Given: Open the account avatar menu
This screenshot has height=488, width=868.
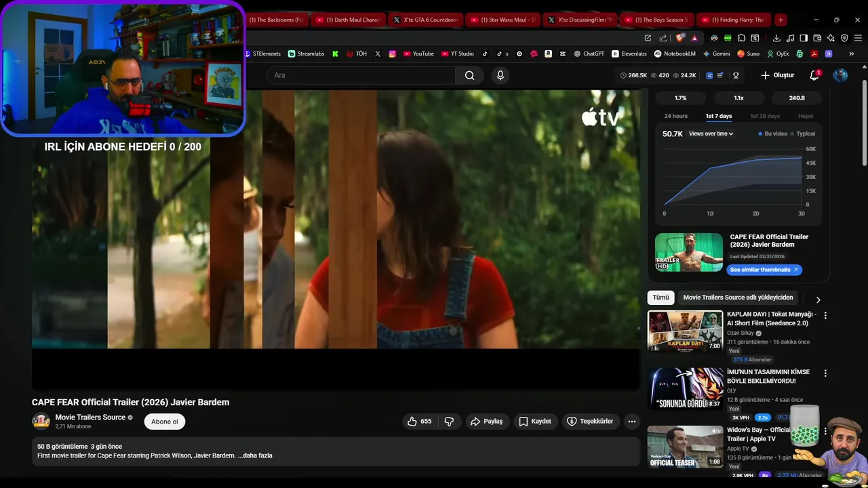Looking at the screenshot, I should [840, 75].
